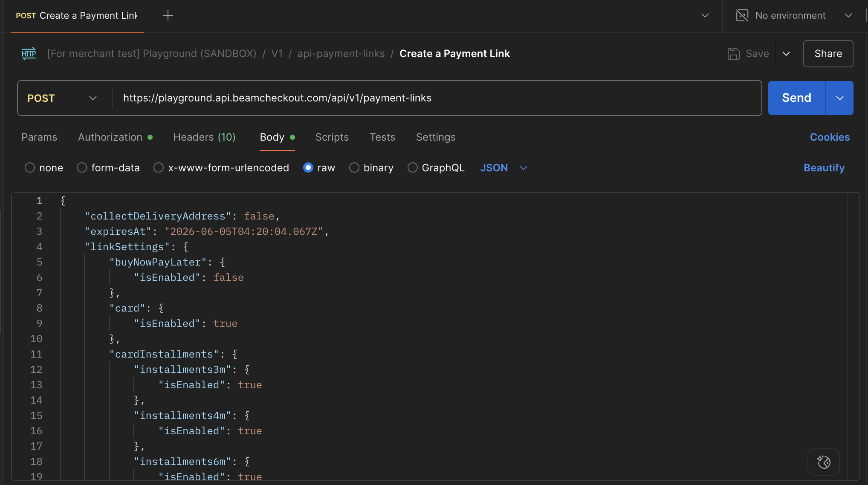This screenshot has height=485, width=868.
Task: Select the Body tab
Action: (277, 137)
